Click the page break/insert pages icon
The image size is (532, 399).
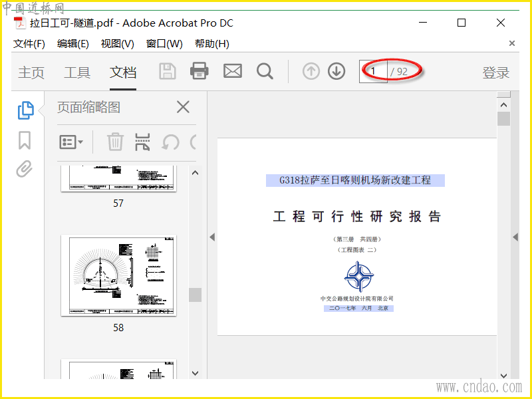tap(142, 142)
